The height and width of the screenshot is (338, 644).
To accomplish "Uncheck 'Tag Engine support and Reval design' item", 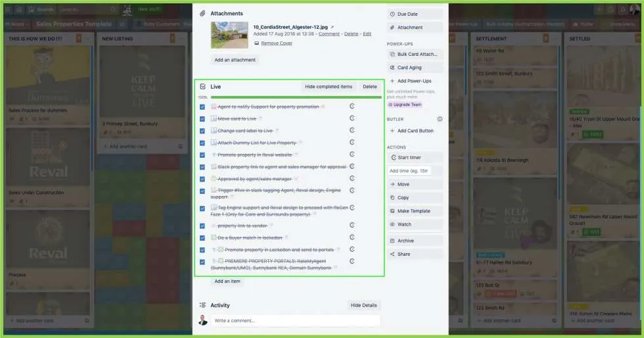I will pyautogui.click(x=202, y=208).
